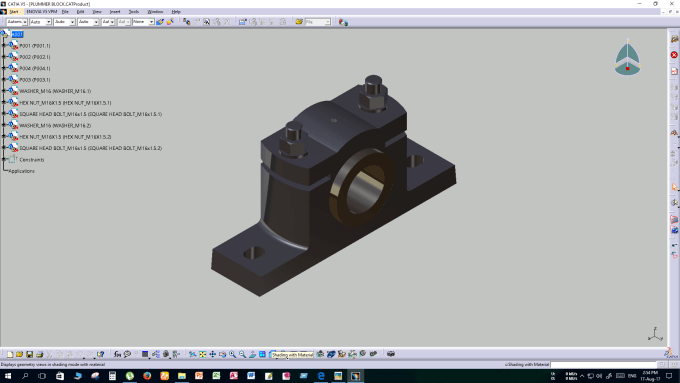Expand the Constraints node in tree
Viewport: 680px width, 383px height.
point(4,160)
